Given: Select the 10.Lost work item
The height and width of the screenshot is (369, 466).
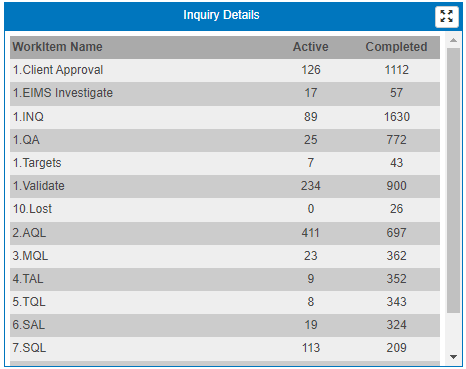Looking at the screenshot, I should (x=32, y=209).
